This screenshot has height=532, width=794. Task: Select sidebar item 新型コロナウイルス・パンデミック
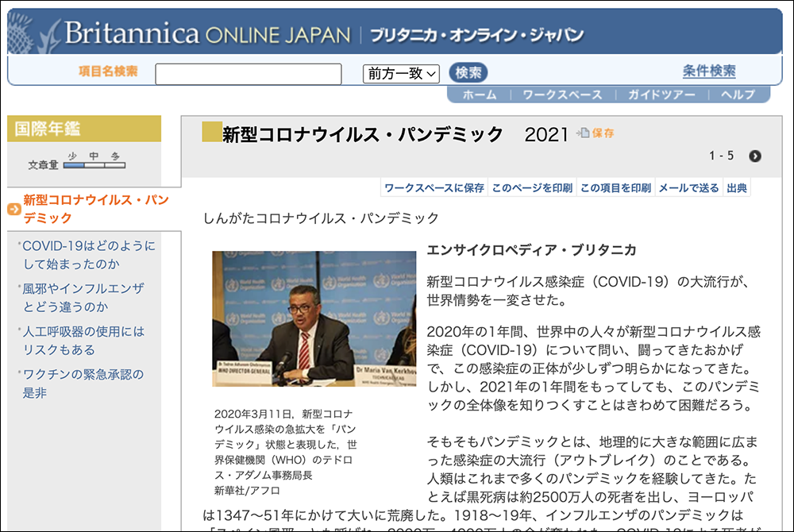[96, 209]
